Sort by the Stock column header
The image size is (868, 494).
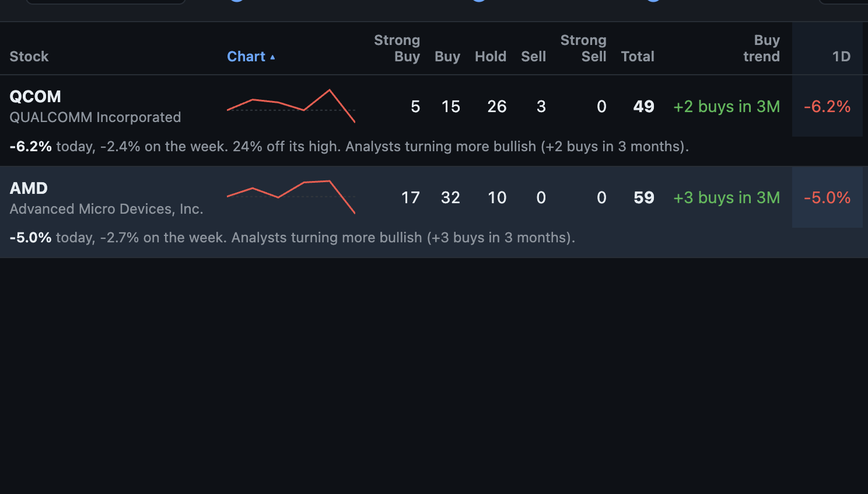pyautogui.click(x=29, y=57)
